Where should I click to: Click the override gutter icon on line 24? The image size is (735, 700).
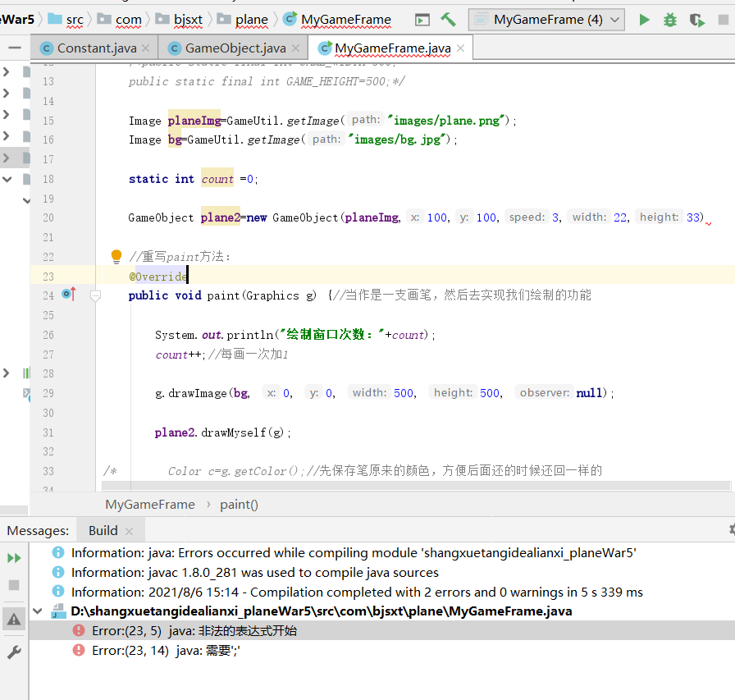69,294
